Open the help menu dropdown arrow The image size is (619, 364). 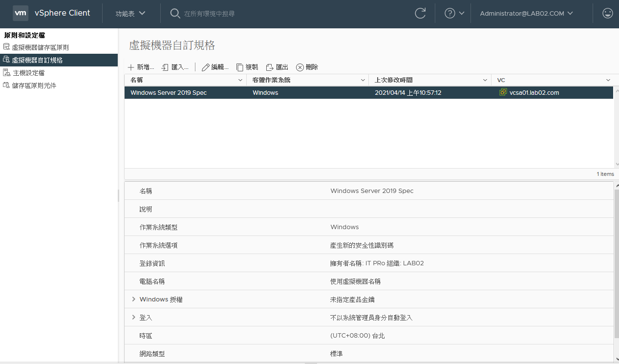462,14
